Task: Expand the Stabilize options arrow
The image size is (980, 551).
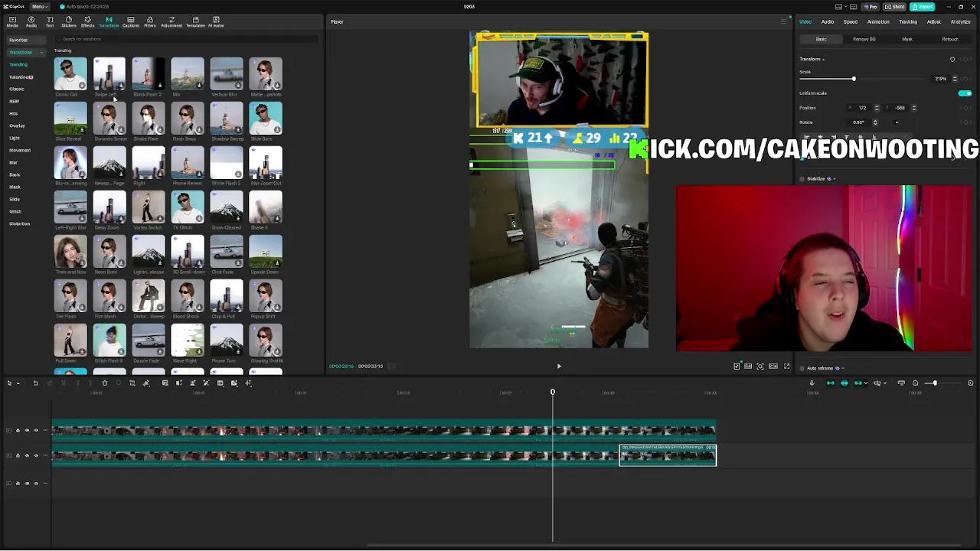Action: point(834,179)
